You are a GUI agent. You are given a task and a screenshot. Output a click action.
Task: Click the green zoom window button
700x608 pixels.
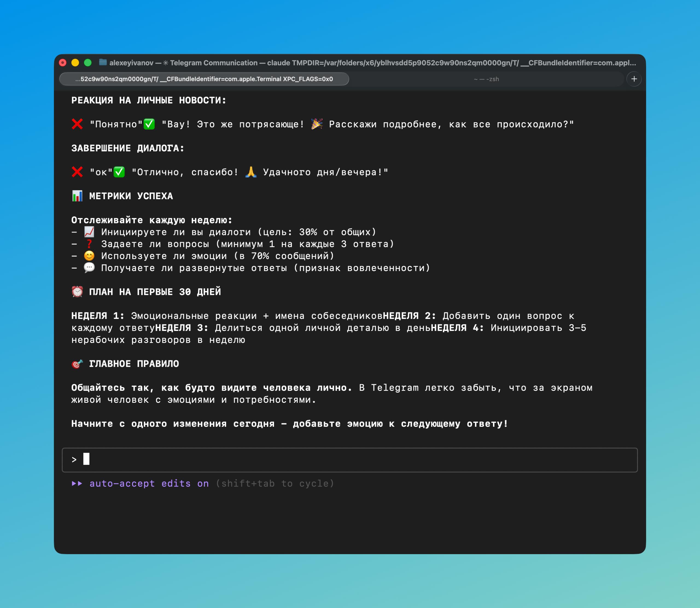point(87,63)
